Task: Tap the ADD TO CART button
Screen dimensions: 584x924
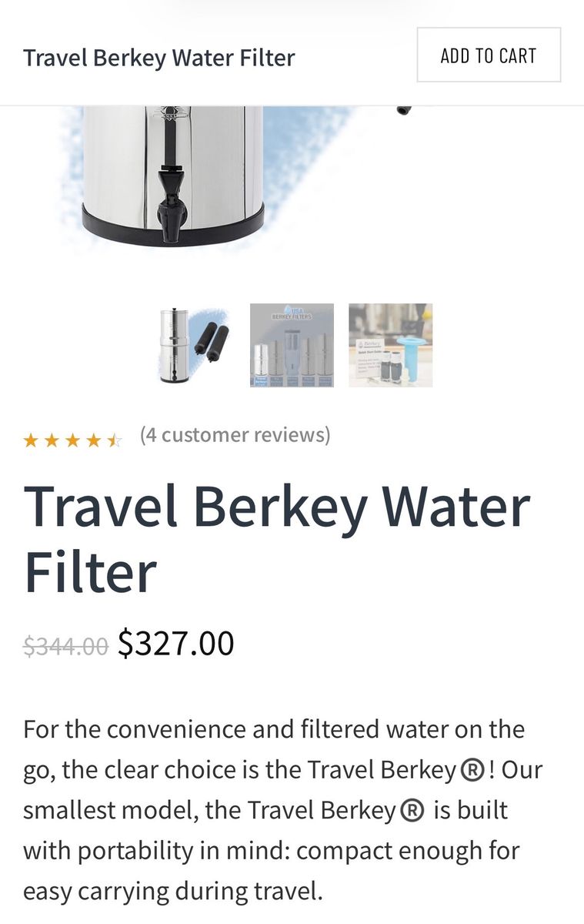Action: pos(489,55)
